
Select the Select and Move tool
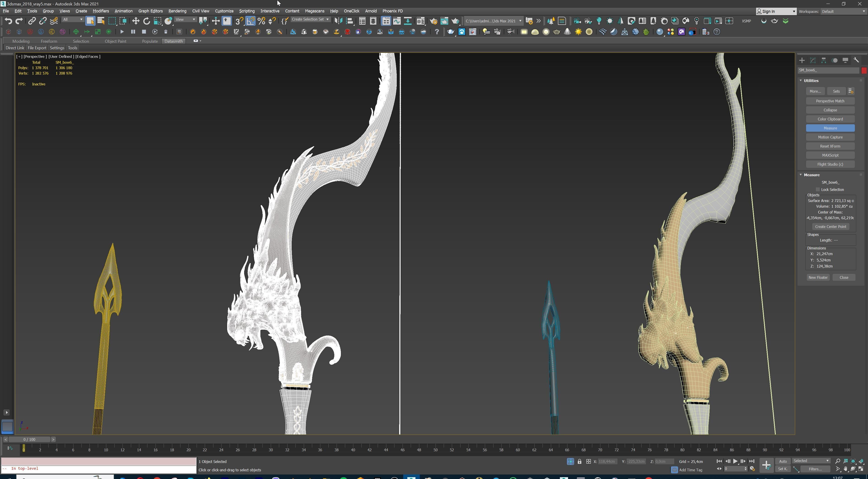(x=135, y=21)
